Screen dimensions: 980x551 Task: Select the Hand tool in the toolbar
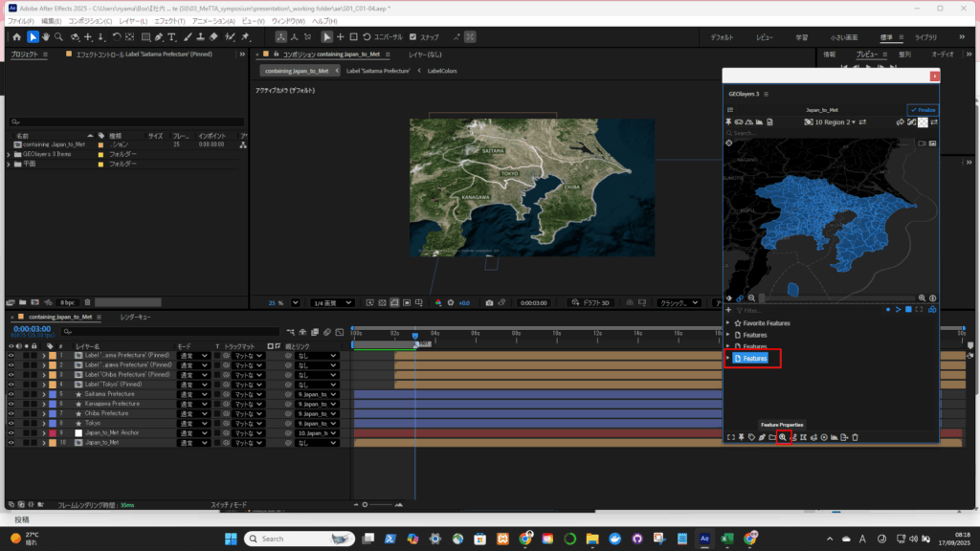(x=46, y=36)
